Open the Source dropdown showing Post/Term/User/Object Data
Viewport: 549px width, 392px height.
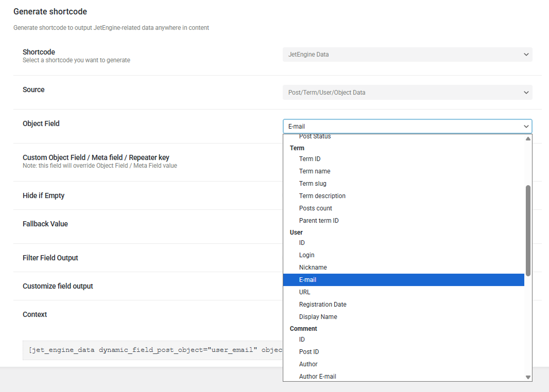click(407, 92)
